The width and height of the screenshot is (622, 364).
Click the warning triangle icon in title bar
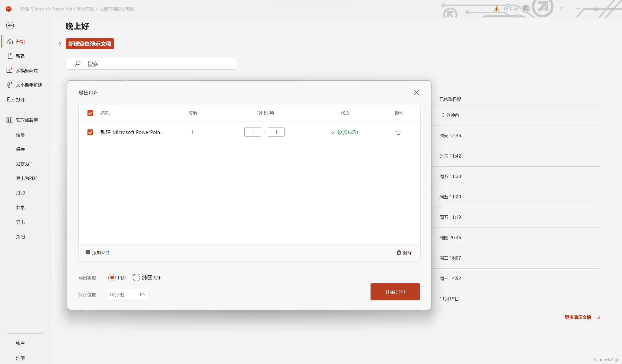point(496,9)
